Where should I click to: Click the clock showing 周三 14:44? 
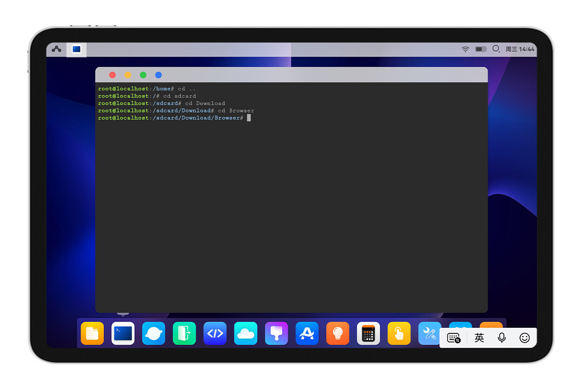(x=520, y=49)
